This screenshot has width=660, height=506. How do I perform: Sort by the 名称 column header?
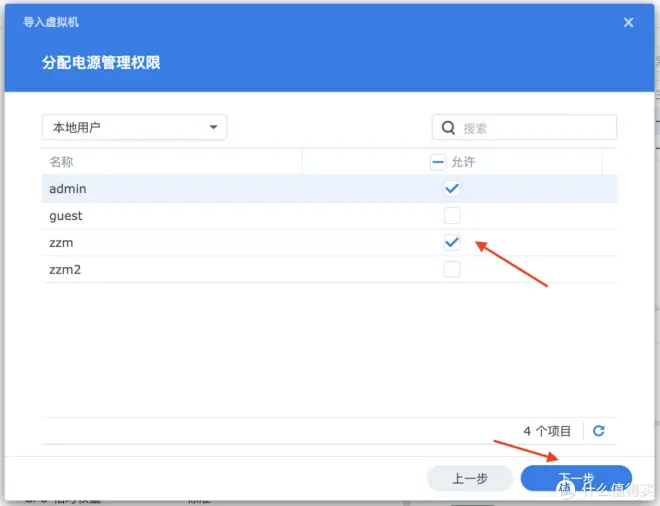pyautogui.click(x=62, y=162)
